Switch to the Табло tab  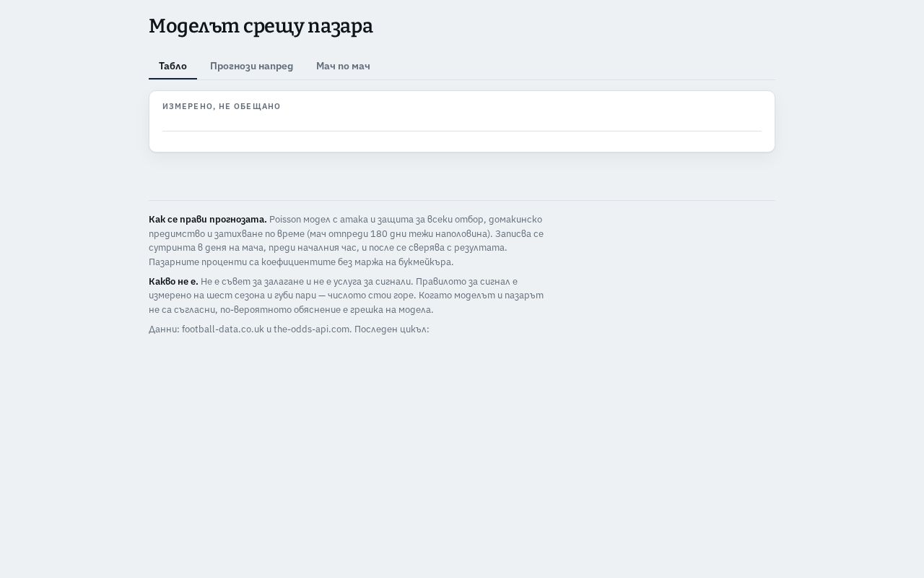coord(173,66)
